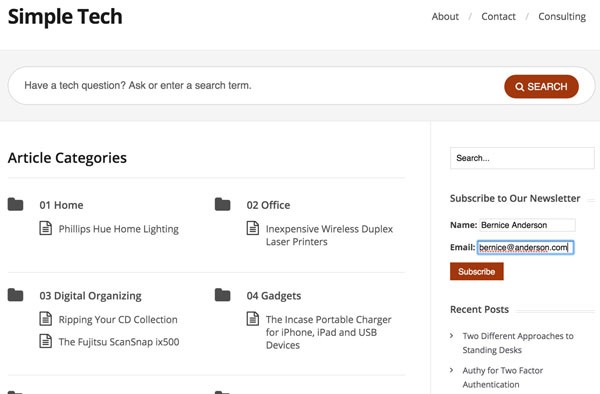Open Phillips Hue Home Lighting article
600x394 pixels.
[x=119, y=229]
